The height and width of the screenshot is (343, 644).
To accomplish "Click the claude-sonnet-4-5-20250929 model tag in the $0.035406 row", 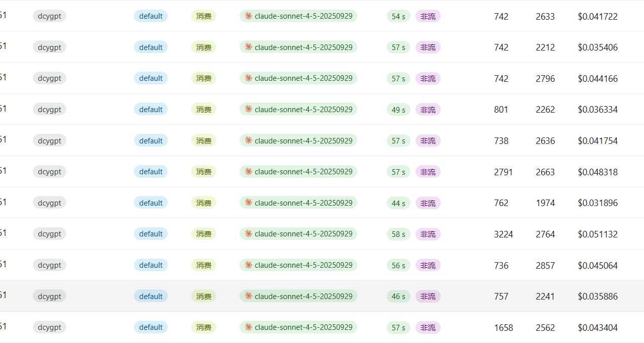I will coord(298,47).
